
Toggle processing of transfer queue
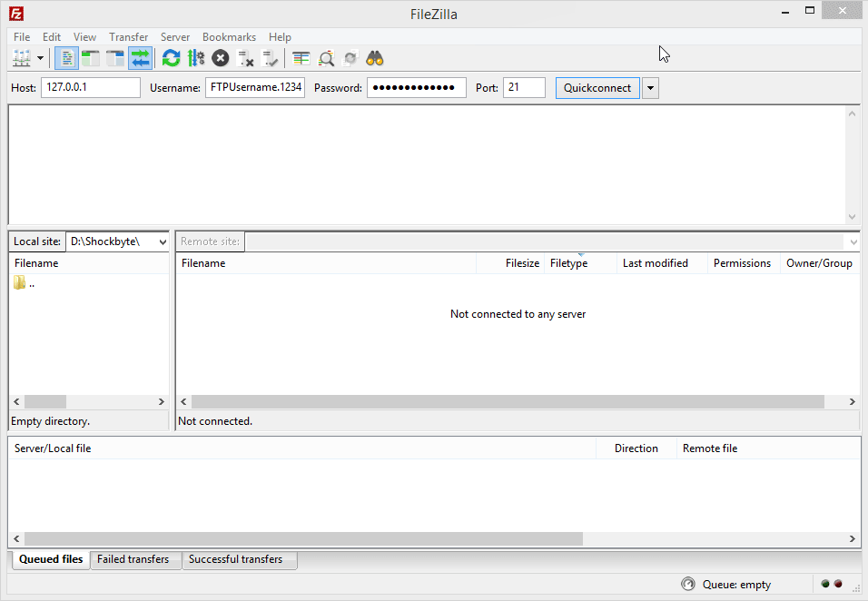point(196,58)
